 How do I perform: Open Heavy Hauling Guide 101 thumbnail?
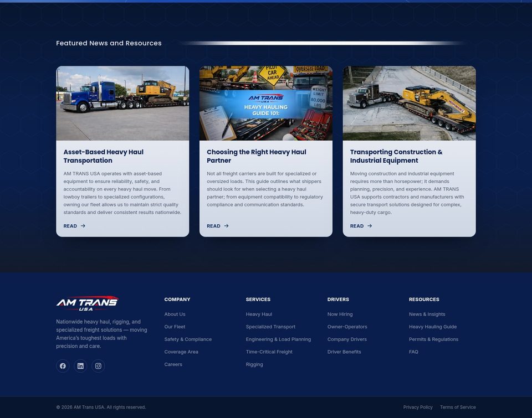pos(266,103)
